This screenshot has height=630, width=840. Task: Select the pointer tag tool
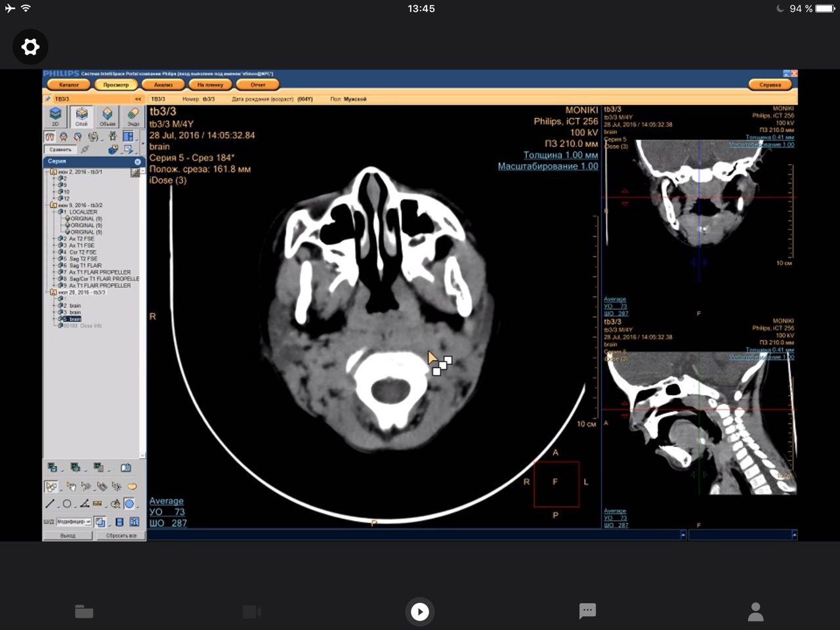[102, 486]
